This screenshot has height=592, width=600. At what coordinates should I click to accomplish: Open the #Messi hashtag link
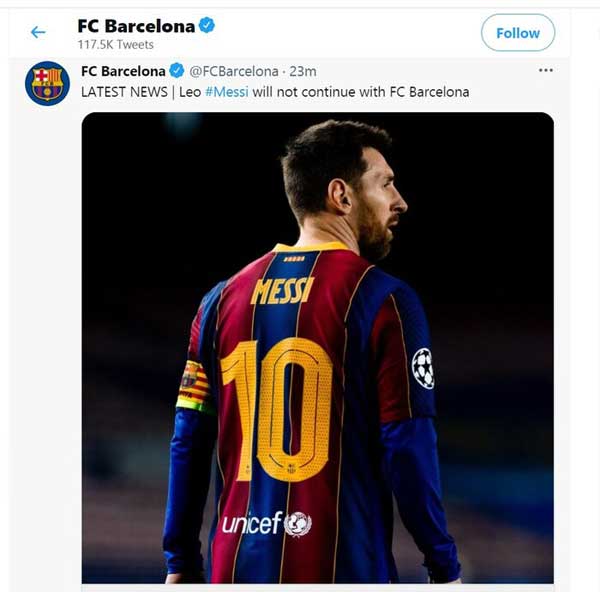click(229, 92)
